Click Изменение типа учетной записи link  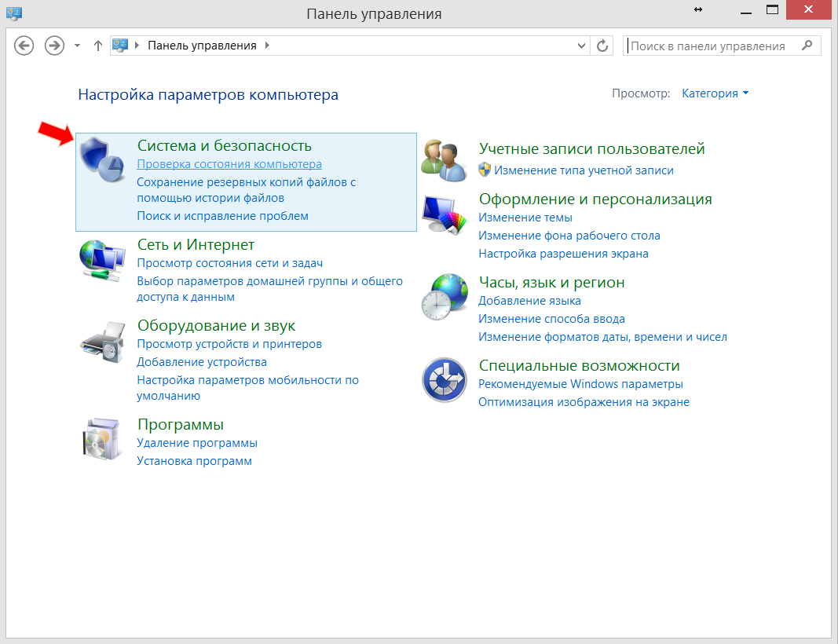point(584,170)
